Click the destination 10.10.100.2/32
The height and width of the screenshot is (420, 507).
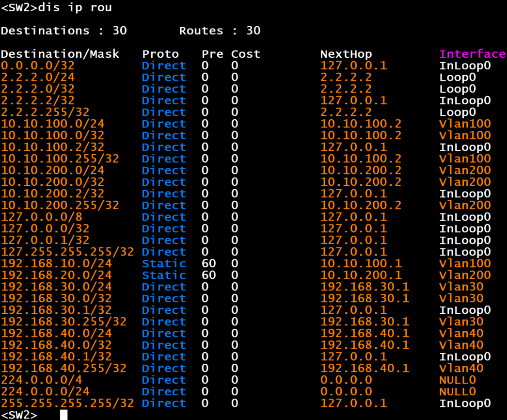[53, 147]
